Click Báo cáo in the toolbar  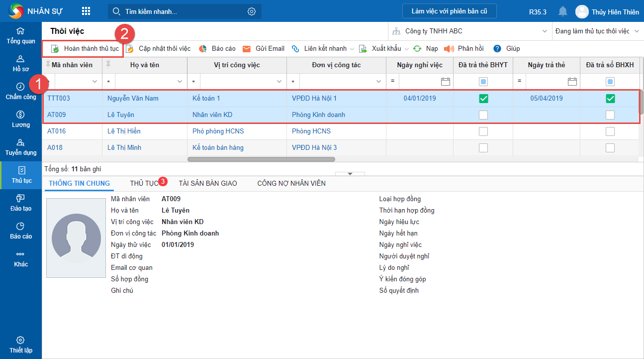click(x=217, y=49)
